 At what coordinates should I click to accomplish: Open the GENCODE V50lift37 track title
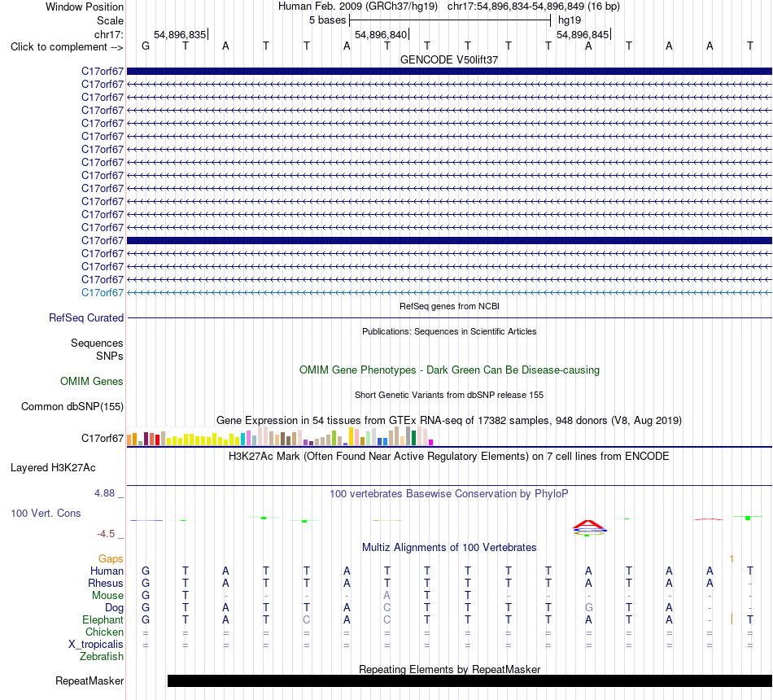pyautogui.click(x=449, y=59)
